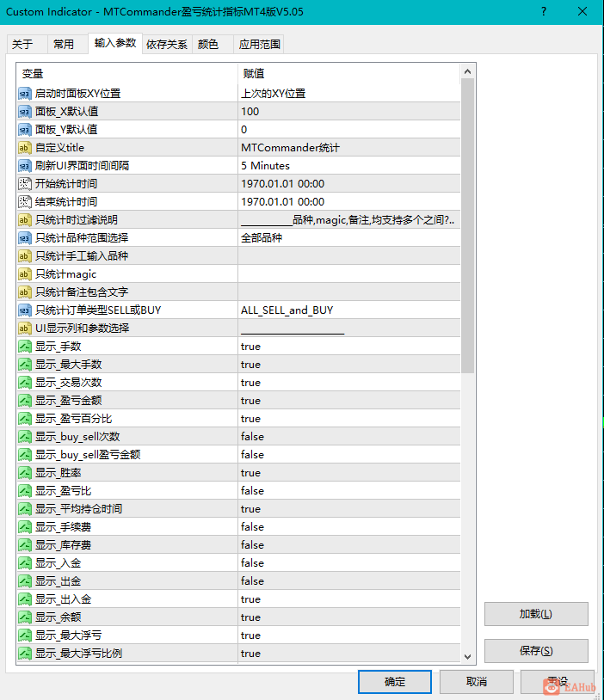Viewport: 604px width, 700px height.
Task: Open the value dropdown for 显示_交易次数
Action: click(x=349, y=383)
